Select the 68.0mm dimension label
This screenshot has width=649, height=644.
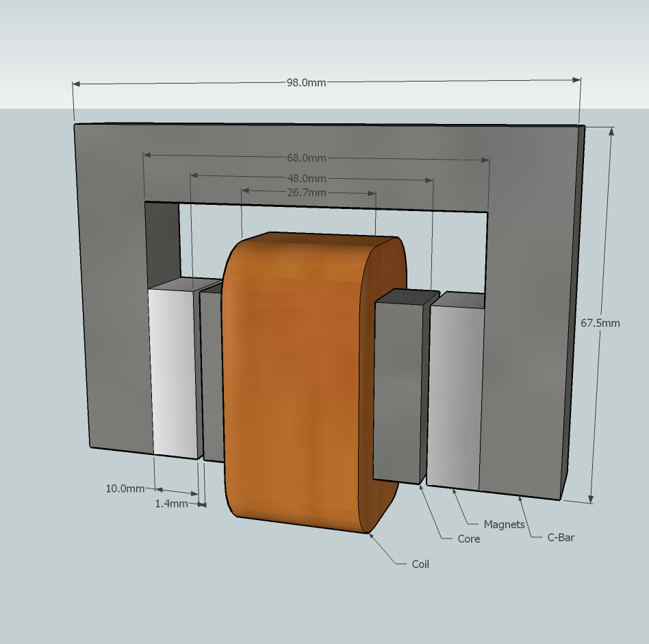point(306,158)
